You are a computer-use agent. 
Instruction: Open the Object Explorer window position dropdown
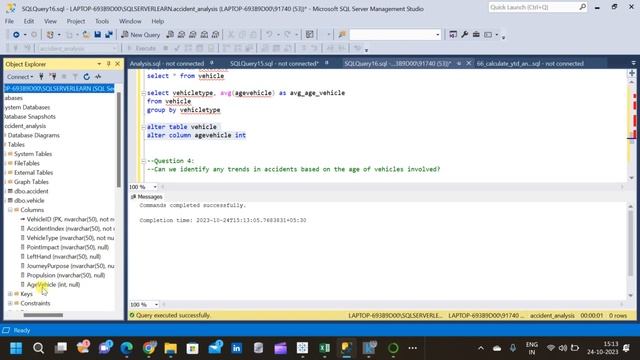(x=99, y=64)
